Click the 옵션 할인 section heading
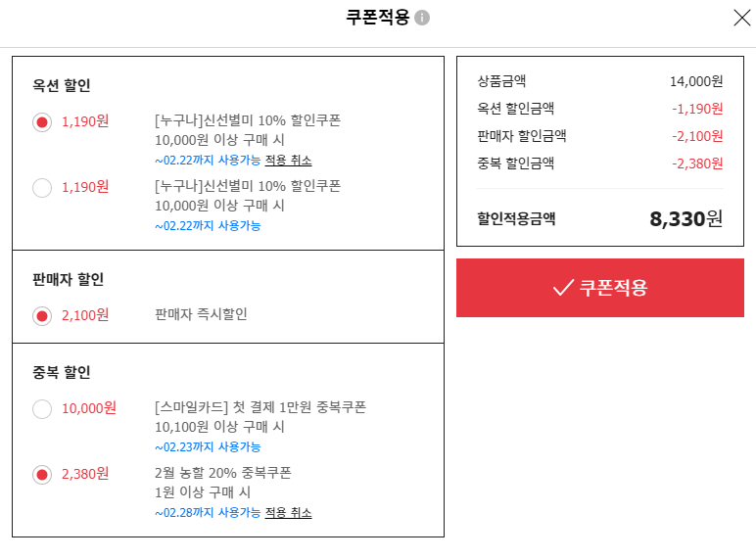 coord(62,85)
